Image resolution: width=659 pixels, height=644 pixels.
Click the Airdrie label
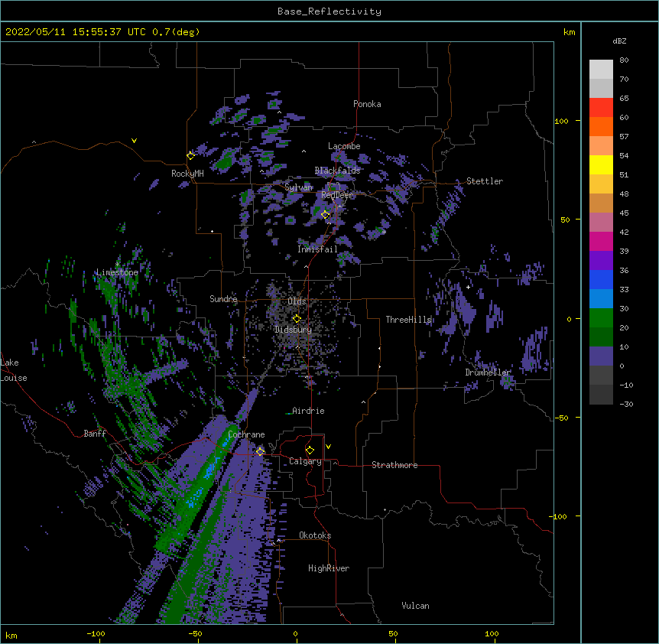(x=308, y=411)
